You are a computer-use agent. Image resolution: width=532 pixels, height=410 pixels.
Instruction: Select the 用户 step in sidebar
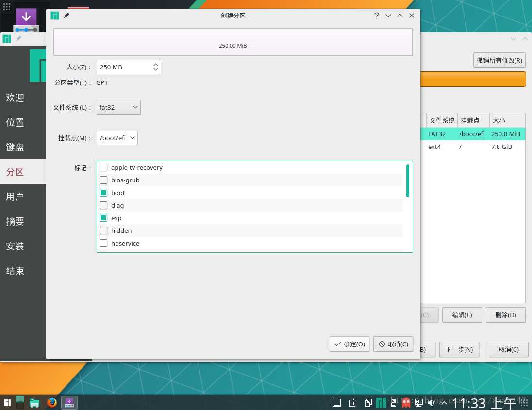point(15,197)
